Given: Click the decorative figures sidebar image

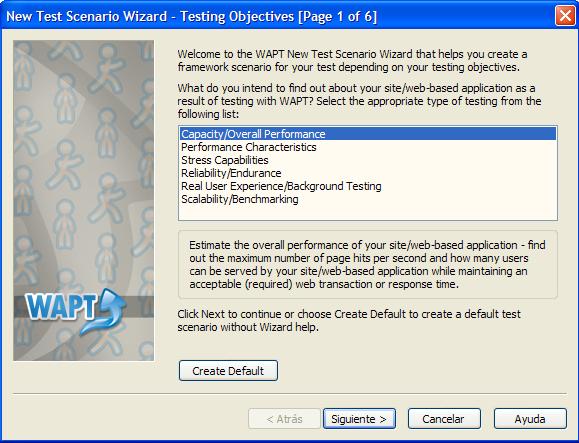Looking at the screenshot, I should click(83, 200).
